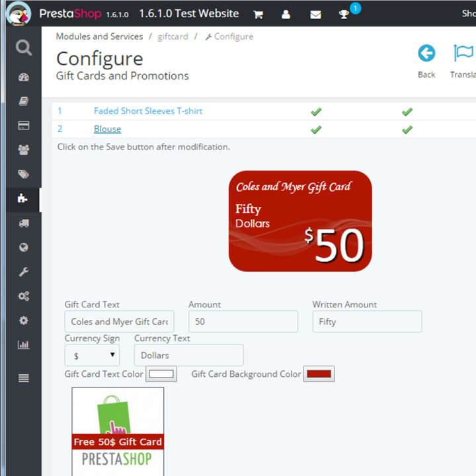Click into the Amount field
The image size is (476, 476).
pos(243,321)
